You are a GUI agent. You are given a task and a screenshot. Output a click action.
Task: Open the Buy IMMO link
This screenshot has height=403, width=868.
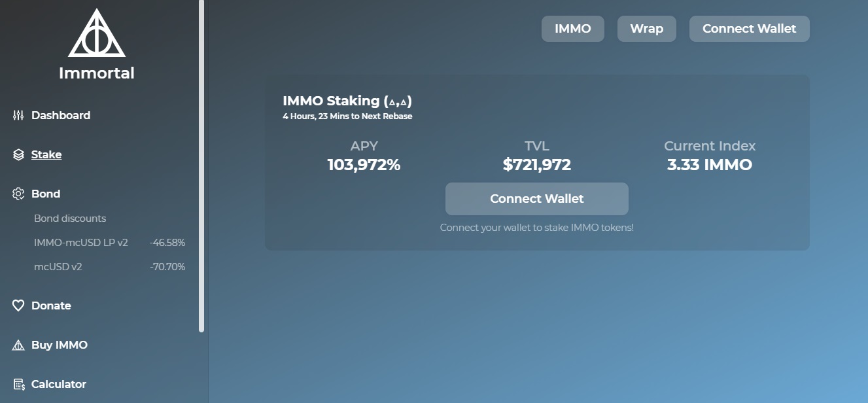click(60, 345)
